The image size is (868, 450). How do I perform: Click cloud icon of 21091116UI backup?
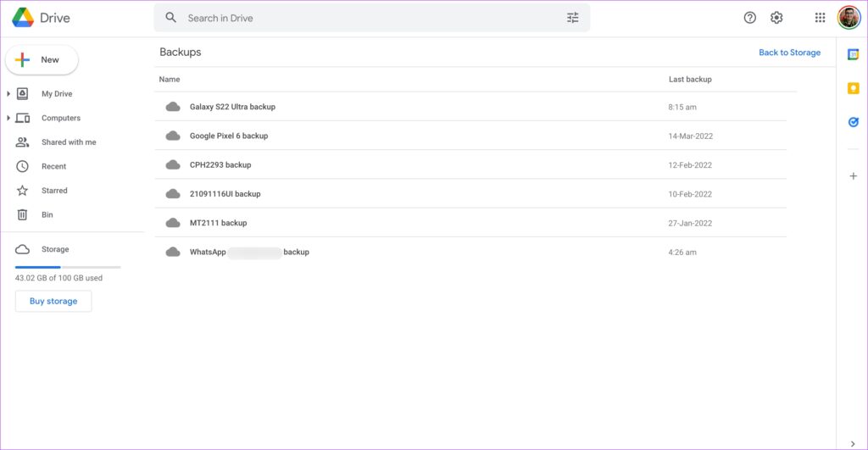pos(173,194)
